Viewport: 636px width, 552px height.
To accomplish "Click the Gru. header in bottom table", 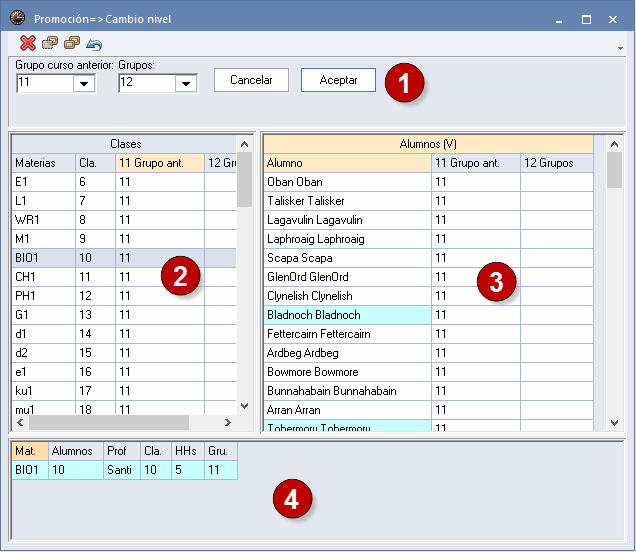I will click(221, 451).
